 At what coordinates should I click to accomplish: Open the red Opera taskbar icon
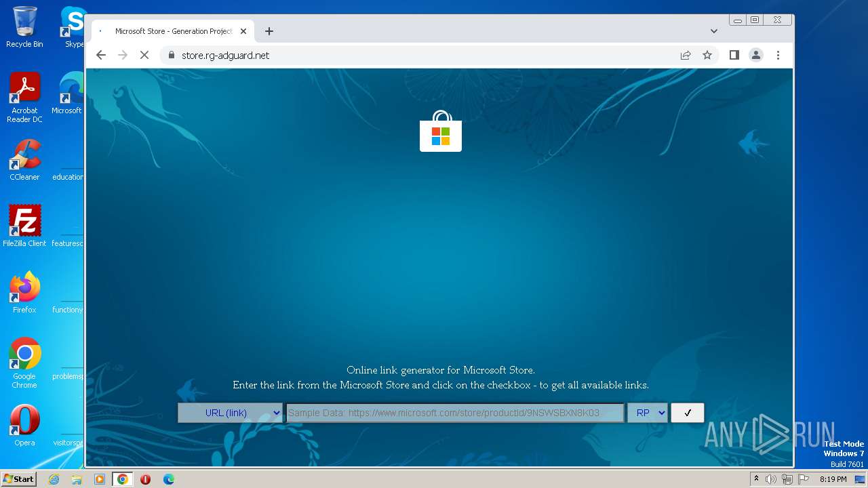click(145, 479)
